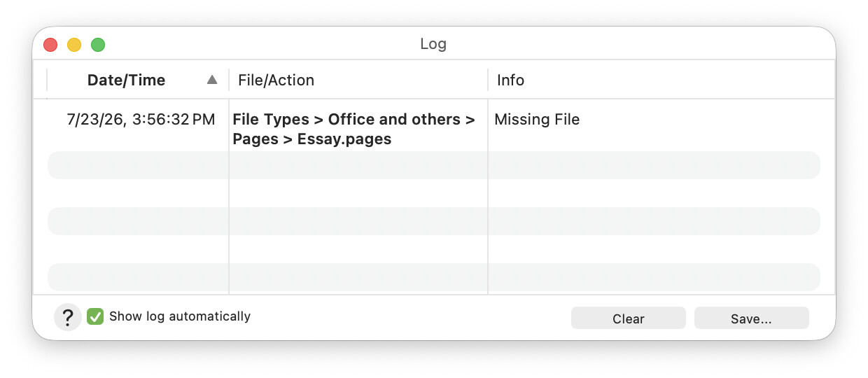Uncheck the Show log automatically checkbox
Image resolution: width=868 pixels, height=378 pixels.
(95, 316)
